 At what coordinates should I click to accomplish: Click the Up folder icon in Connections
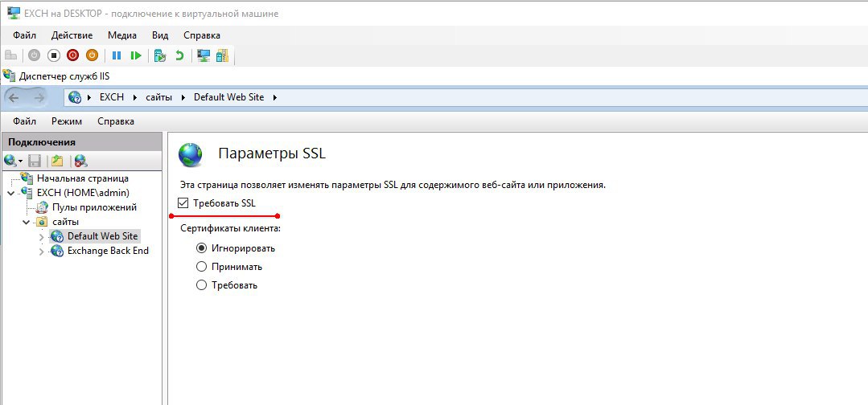coord(56,161)
